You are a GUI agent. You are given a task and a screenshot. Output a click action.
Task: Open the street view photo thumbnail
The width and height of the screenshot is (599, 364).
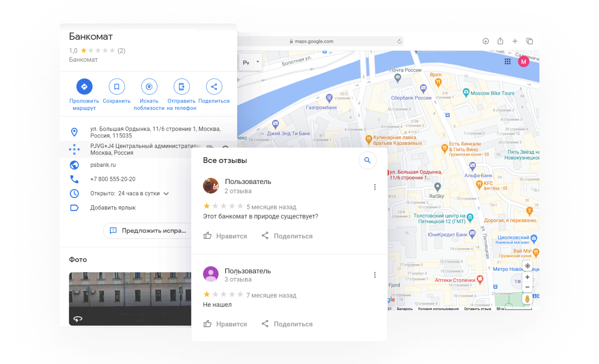tap(130, 298)
